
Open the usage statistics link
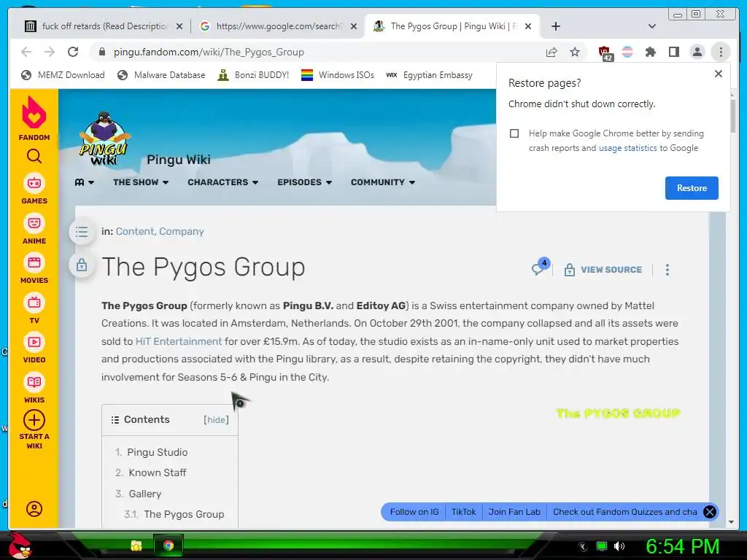[627, 148]
